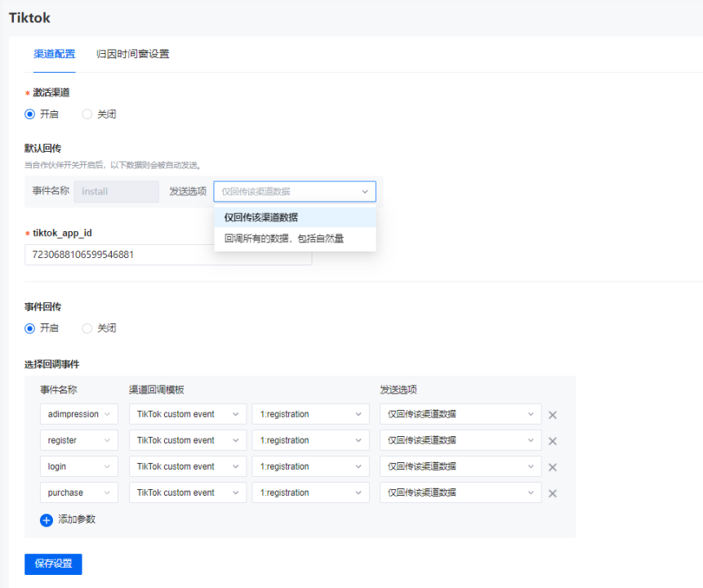This screenshot has width=703, height=588.
Task: Collapse the 发送选项 dropdown for install
Action: coord(295,192)
